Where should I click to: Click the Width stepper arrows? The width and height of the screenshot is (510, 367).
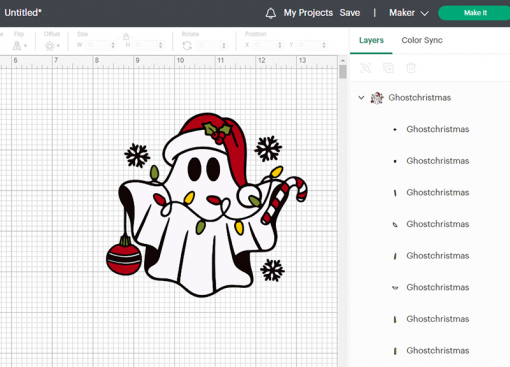113,45
